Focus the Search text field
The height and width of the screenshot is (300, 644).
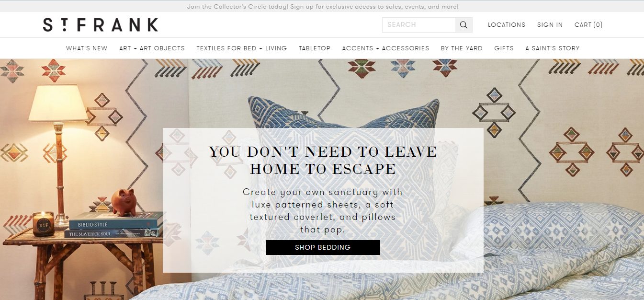pos(419,25)
